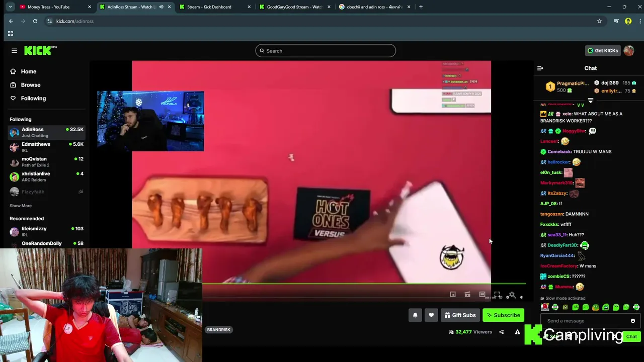The height and width of the screenshot is (362, 644).
Task: Click the heart follow button under video
Action: click(x=431, y=315)
